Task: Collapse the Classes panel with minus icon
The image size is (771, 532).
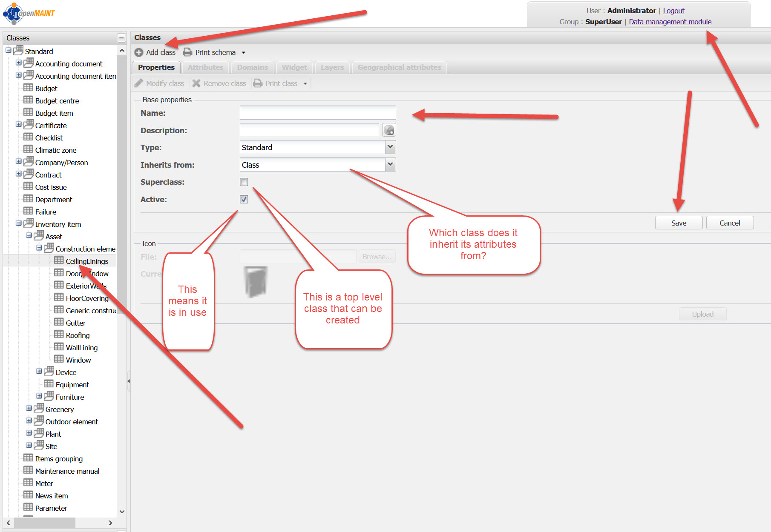Action: click(121, 38)
